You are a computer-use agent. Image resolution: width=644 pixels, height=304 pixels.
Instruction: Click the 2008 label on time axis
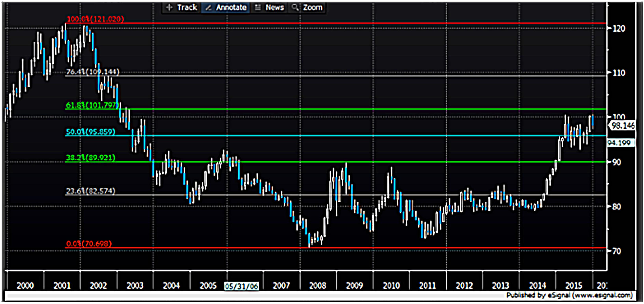pos(318,285)
